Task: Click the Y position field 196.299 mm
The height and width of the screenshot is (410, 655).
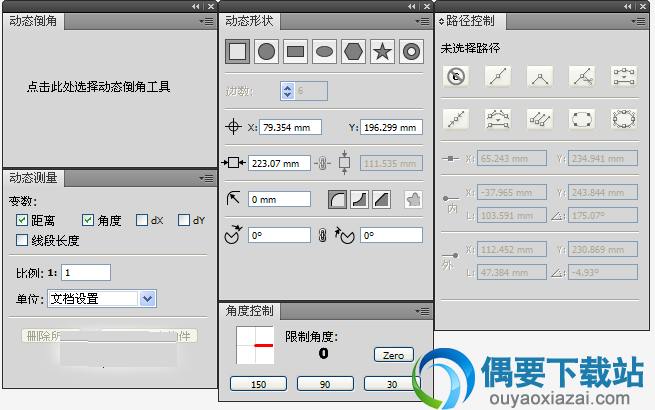Action: tap(391, 127)
